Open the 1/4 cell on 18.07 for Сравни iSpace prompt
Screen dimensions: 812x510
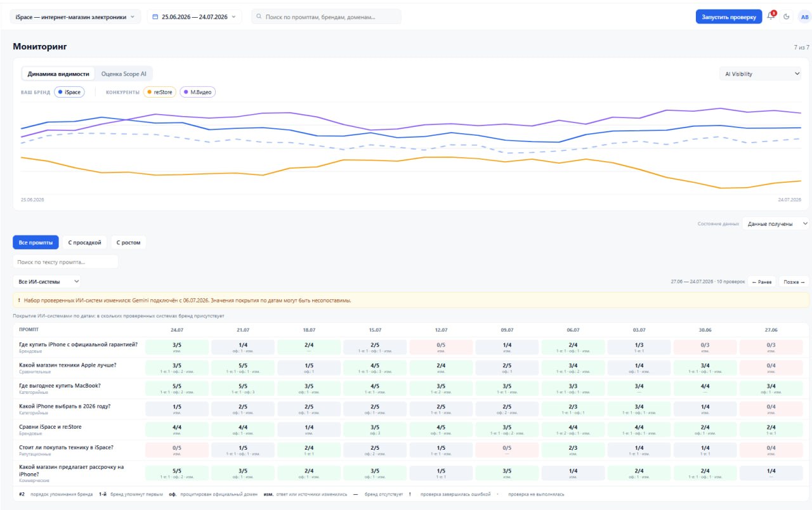pyautogui.click(x=309, y=429)
